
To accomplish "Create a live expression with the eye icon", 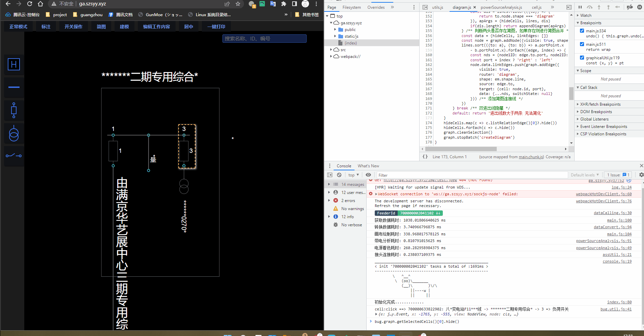I will (368, 175).
